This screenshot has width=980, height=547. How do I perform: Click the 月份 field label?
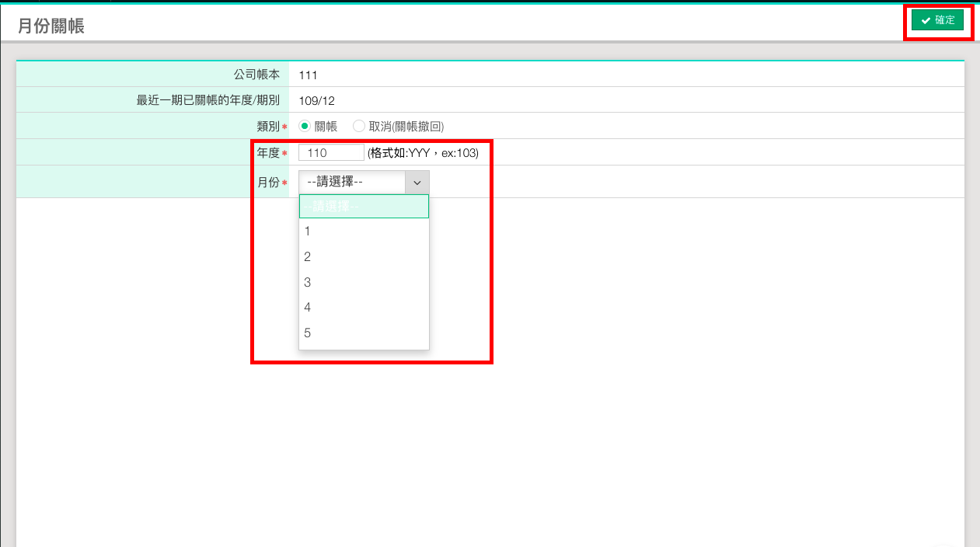coord(268,183)
